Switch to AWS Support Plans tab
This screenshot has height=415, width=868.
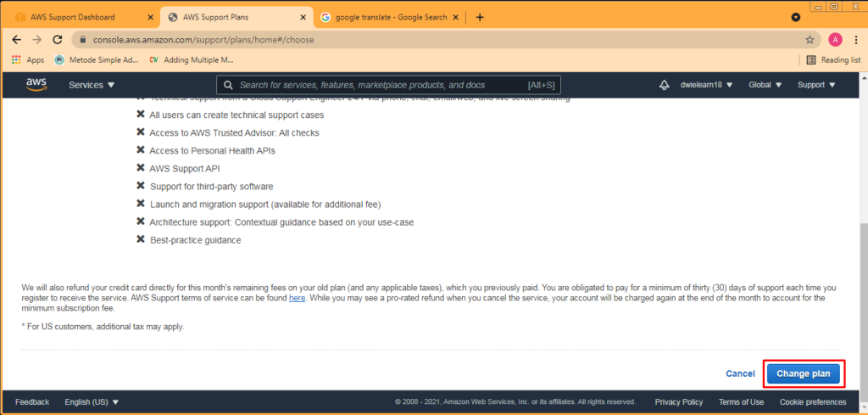click(x=236, y=17)
